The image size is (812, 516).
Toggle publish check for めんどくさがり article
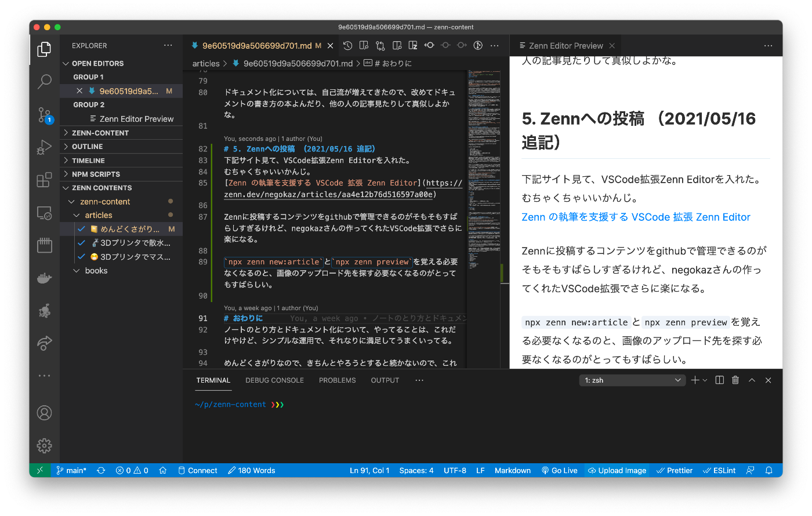coord(82,229)
